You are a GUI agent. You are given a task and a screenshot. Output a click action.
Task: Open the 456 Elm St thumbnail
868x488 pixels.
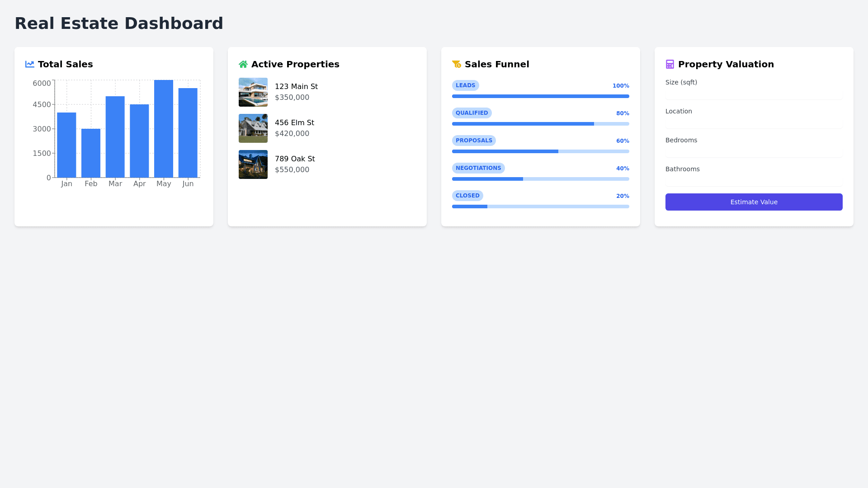click(253, 128)
